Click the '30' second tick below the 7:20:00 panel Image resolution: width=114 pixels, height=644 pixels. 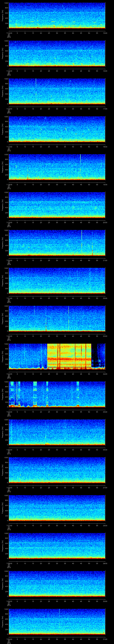point(57,260)
